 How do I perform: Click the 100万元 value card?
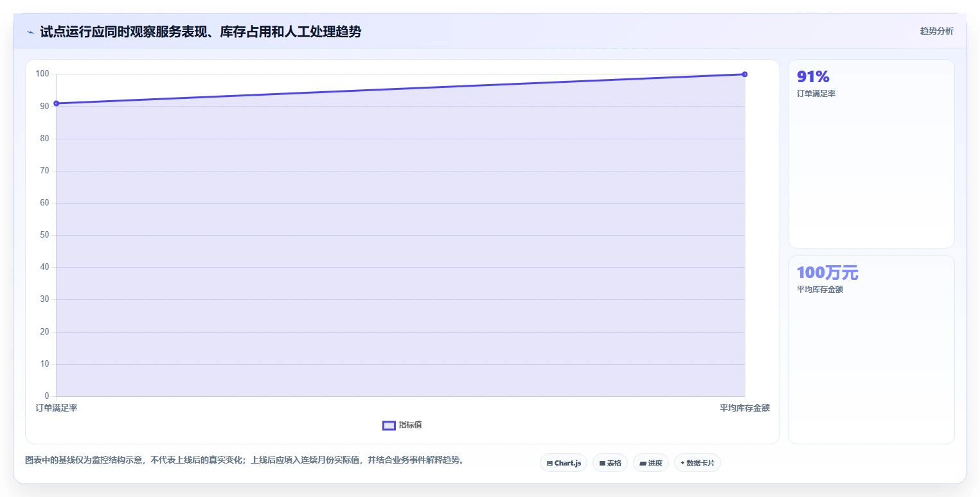871,349
